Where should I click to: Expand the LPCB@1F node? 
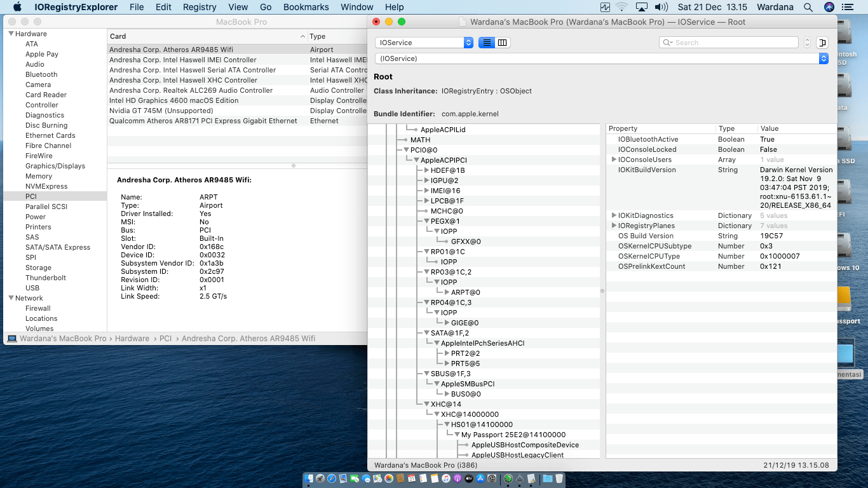click(x=427, y=201)
